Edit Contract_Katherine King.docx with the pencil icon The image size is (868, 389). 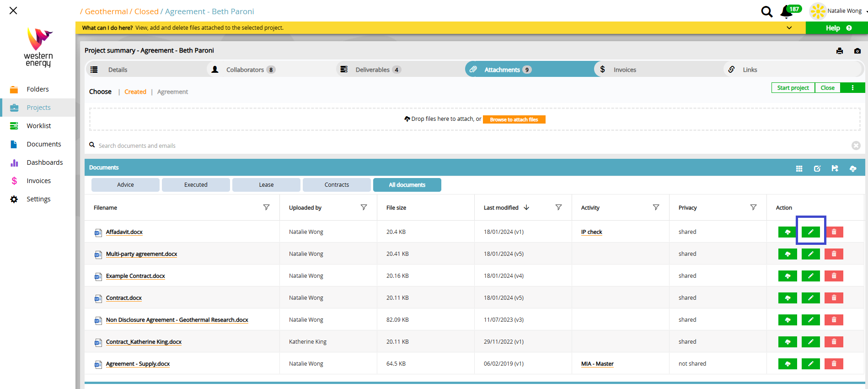(811, 342)
